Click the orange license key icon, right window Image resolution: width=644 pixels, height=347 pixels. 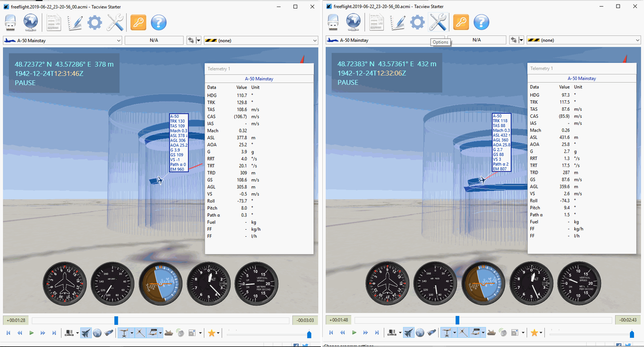tap(461, 22)
